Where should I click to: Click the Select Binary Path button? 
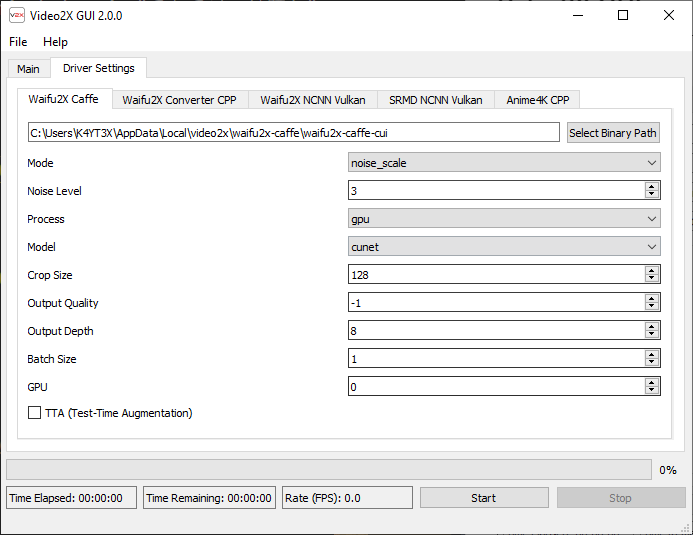click(x=613, y=133)
